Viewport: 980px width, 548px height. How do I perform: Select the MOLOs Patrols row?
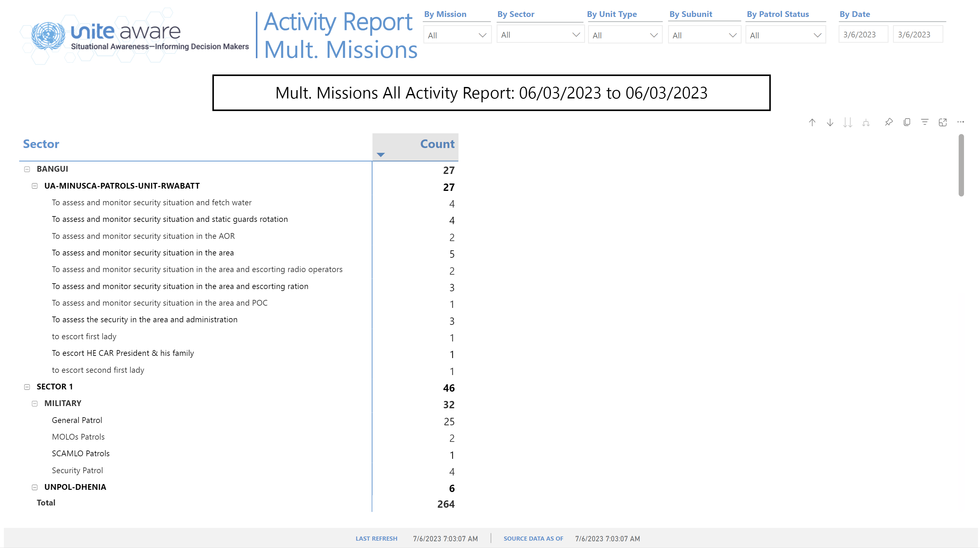pyautogui.click(x=239, y=437)
